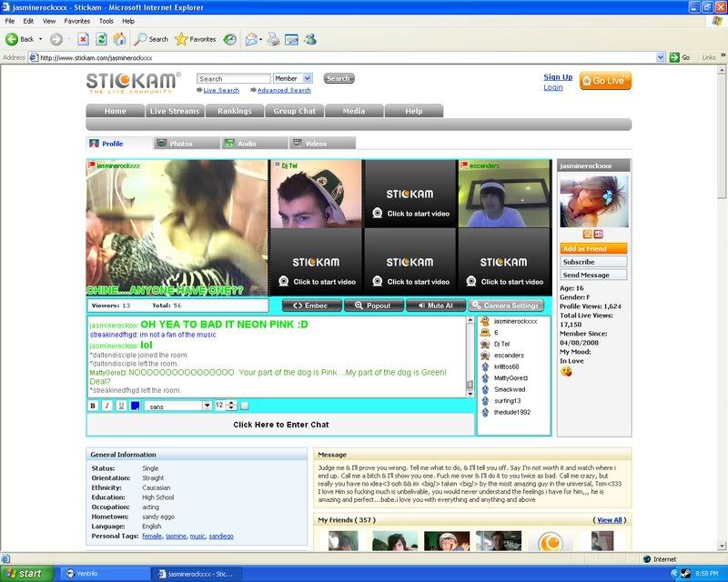This screenshot has height=582, width=728.
Task: Click the Stickam logo
Action: pyautogui.click(x=133, y=83)
